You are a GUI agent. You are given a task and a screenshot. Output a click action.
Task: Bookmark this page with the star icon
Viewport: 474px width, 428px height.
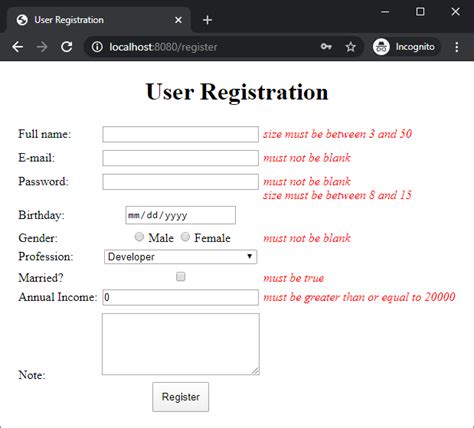coord(350,47)
